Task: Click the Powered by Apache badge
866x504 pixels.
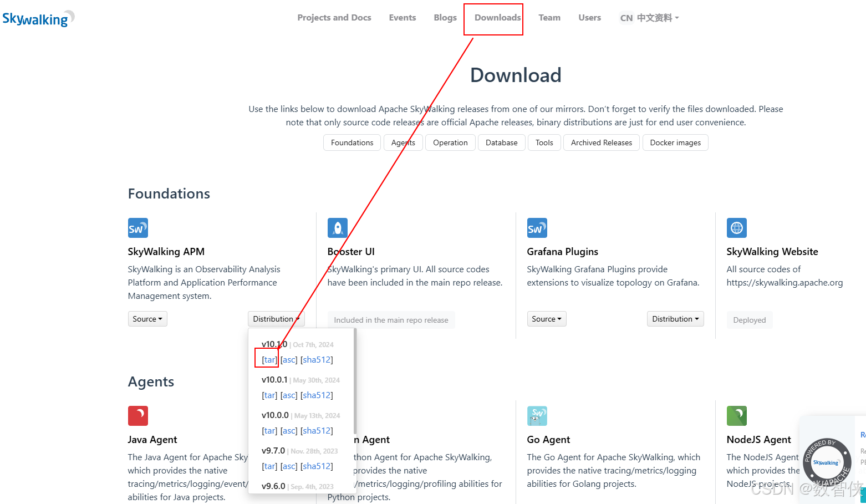Action: (x=827, y=462)
